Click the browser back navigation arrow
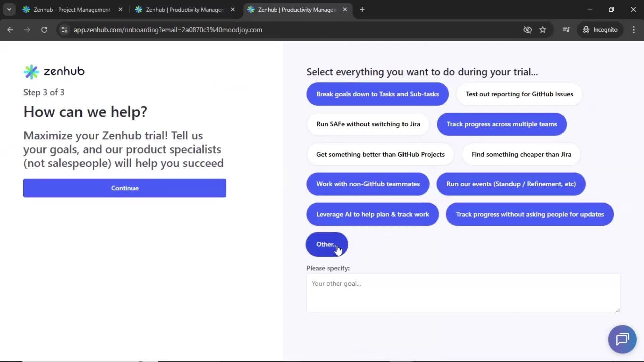The height and width of the screenshot is (362, 644). [x=10, y=29]
